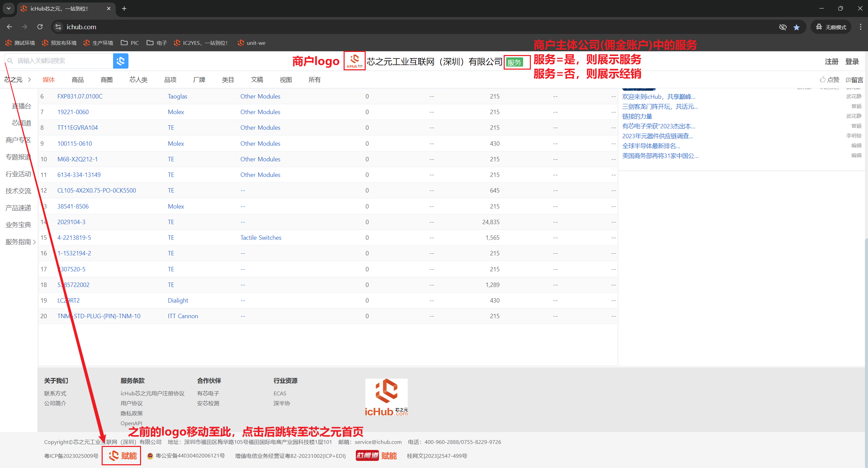The height and width of the screenshot is (468, 868).
Task: Click the blue iChub search button
Action: pos(121,61)
